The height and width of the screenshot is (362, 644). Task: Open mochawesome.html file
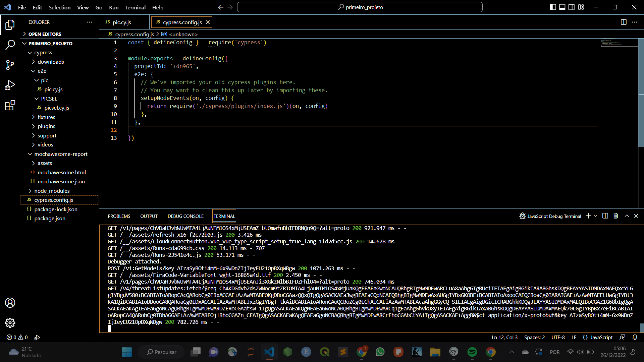pos(62,172)
